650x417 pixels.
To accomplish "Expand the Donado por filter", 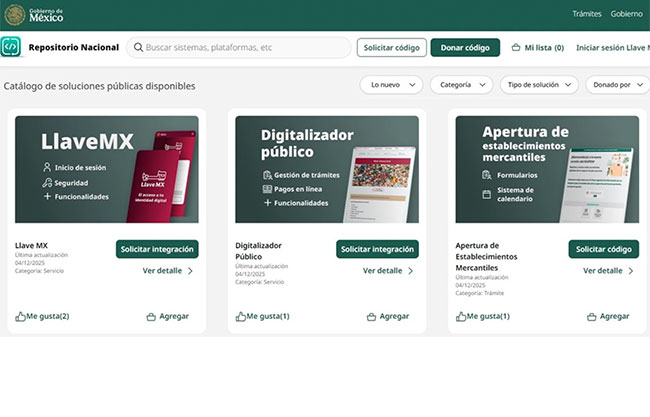I will click(x=616, y=85).
